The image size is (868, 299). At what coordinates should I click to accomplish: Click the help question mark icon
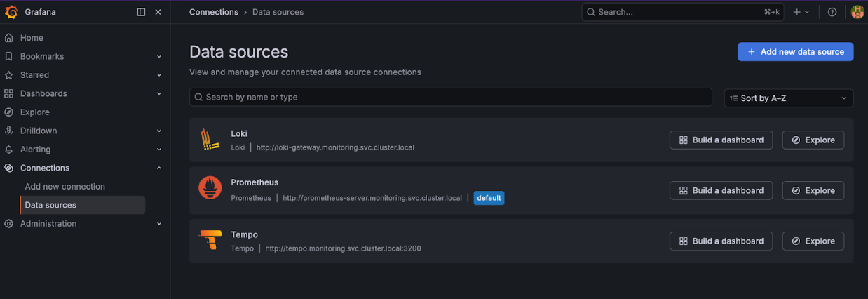pos(832,12)
